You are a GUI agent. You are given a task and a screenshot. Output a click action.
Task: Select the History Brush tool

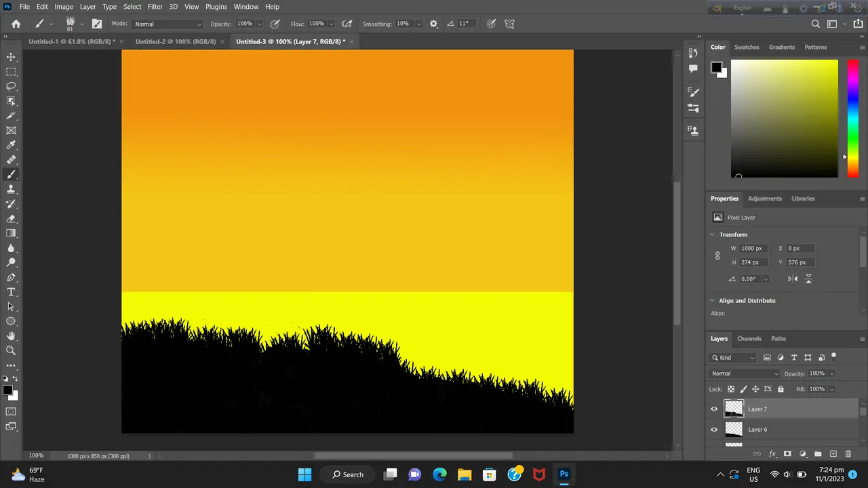(x=11, y=204)
